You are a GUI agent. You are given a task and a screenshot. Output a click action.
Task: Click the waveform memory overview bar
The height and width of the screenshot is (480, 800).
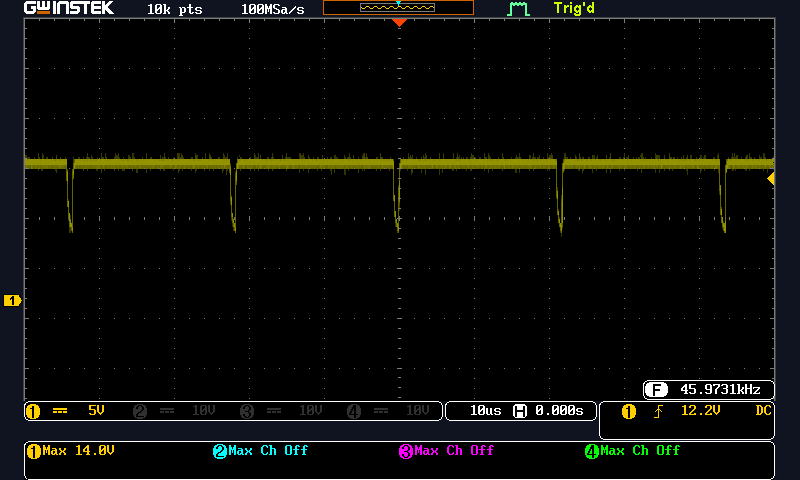(398, 7)
